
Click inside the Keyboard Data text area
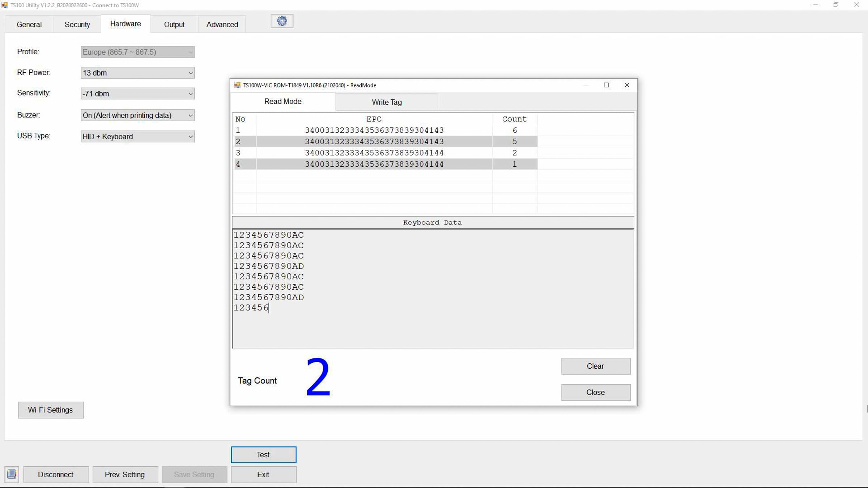[x=433, y=289]
